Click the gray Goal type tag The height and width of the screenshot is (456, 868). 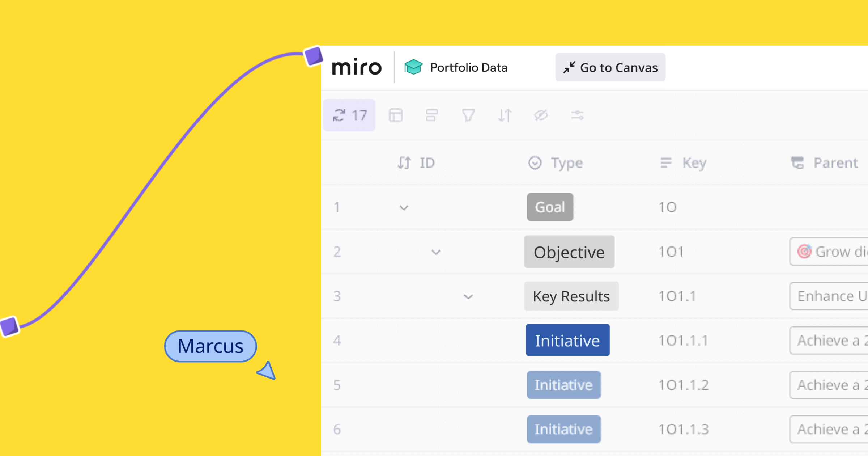point(550,207)
